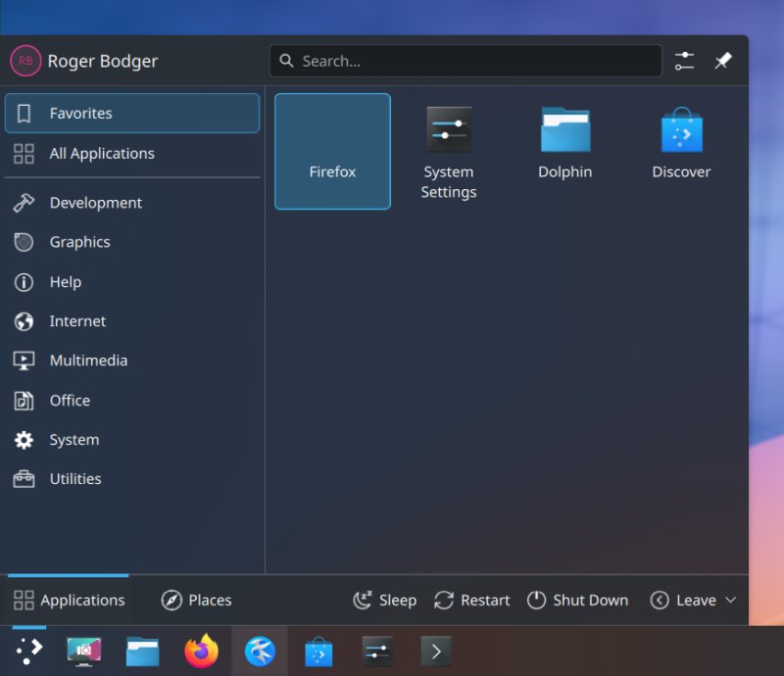Keep Favorites highlighted in the sidebar
This screenshot has width=784, height=676.
(x=131, y=113)
